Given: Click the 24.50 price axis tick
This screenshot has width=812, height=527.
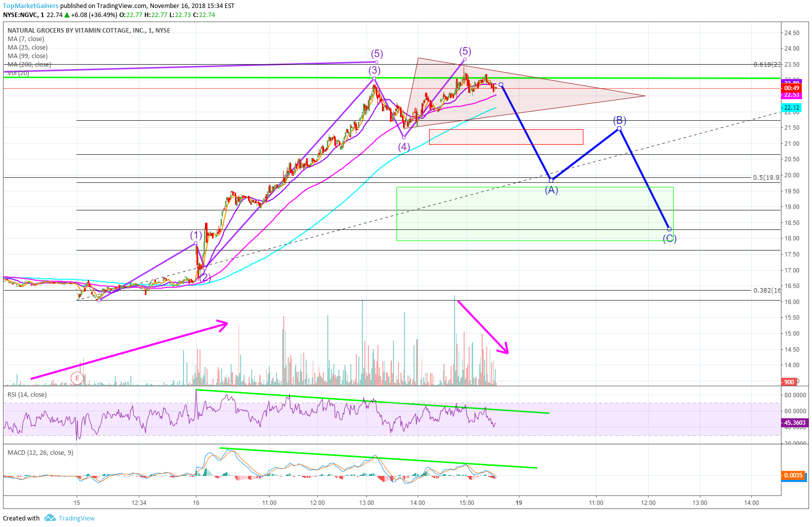Looking at the screenshot, I should [792, 33].
